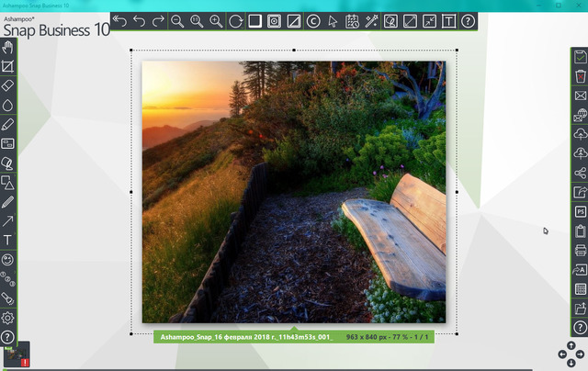This screenshot has height=371, width=588.
Task: Select the Arrow drawing tool
Action: pyautogui.click(x=8, y=220)
